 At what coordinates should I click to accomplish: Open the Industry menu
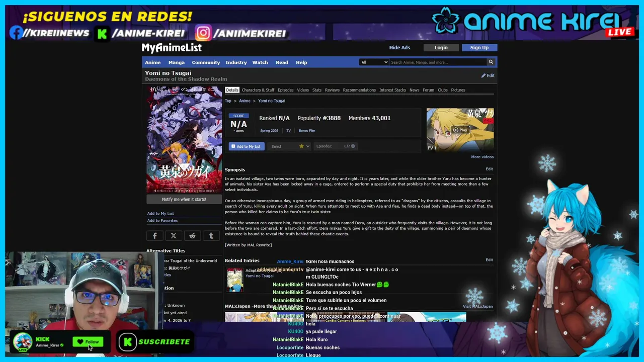[236, 62]
